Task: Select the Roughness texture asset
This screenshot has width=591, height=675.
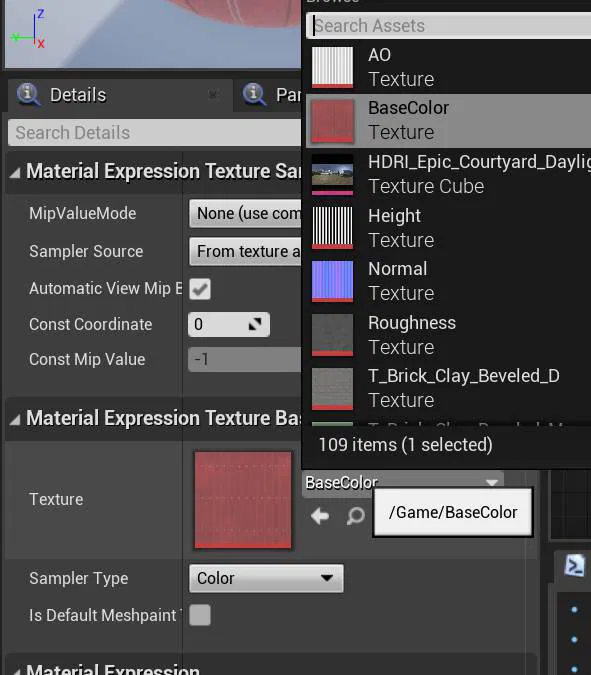Action: [450, 335]
